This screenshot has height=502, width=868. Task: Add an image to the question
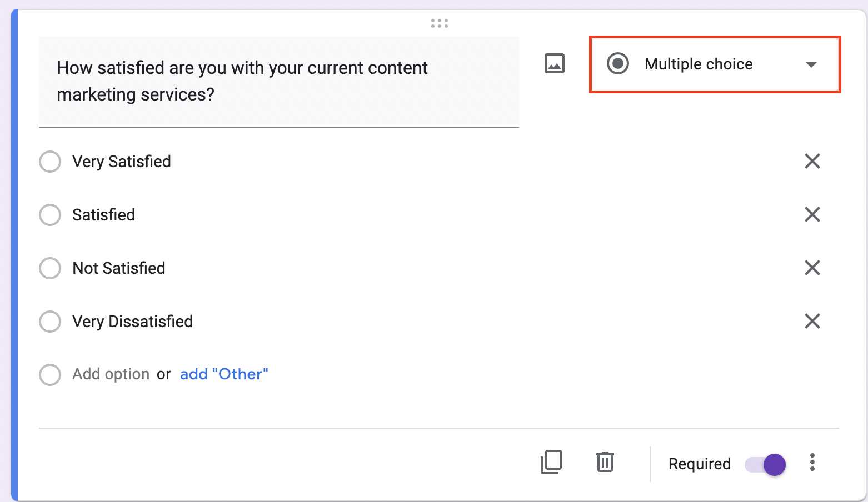click(554, 64)
